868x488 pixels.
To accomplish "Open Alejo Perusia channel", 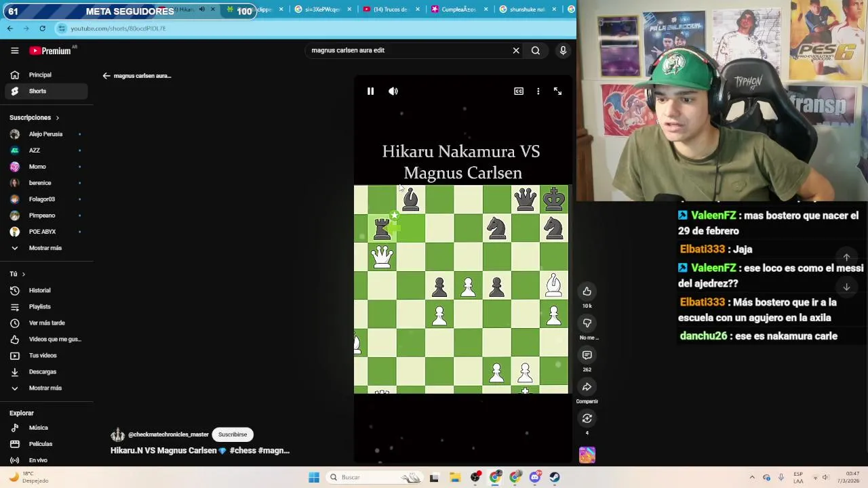I will coord(46,134).
